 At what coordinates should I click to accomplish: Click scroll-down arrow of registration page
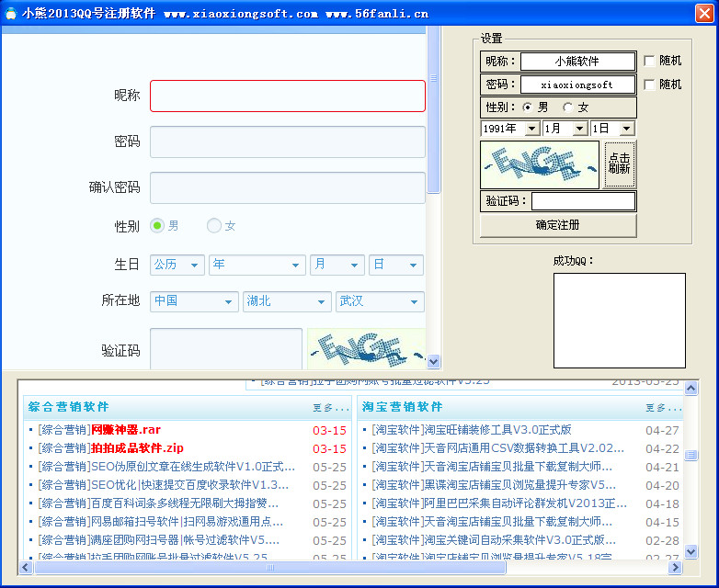click(x=433, y=362)
